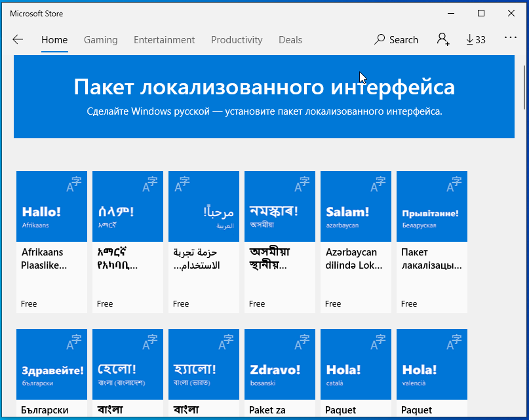Click Free price on Afrikaans card
Screen dimensions: 529x420
[x=29, y=303]
